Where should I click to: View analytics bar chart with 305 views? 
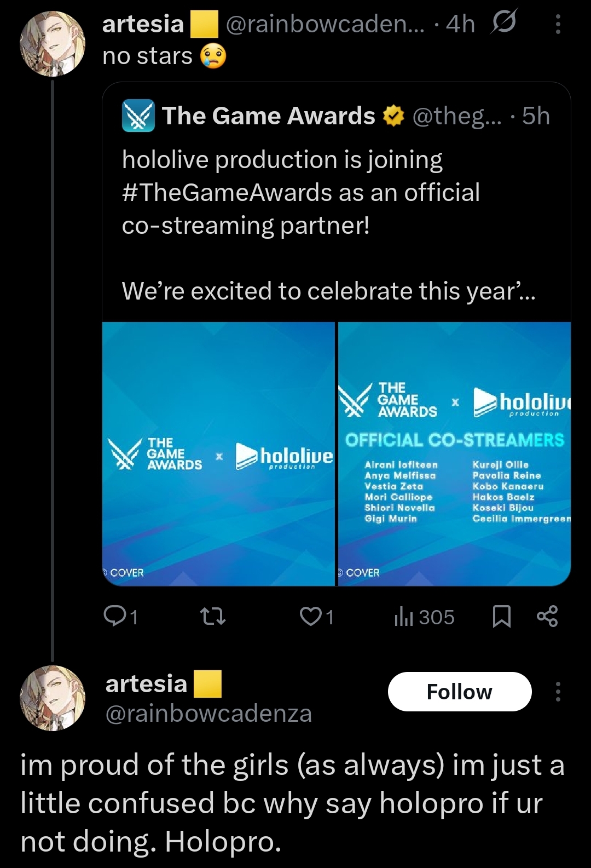click(424, 617)
